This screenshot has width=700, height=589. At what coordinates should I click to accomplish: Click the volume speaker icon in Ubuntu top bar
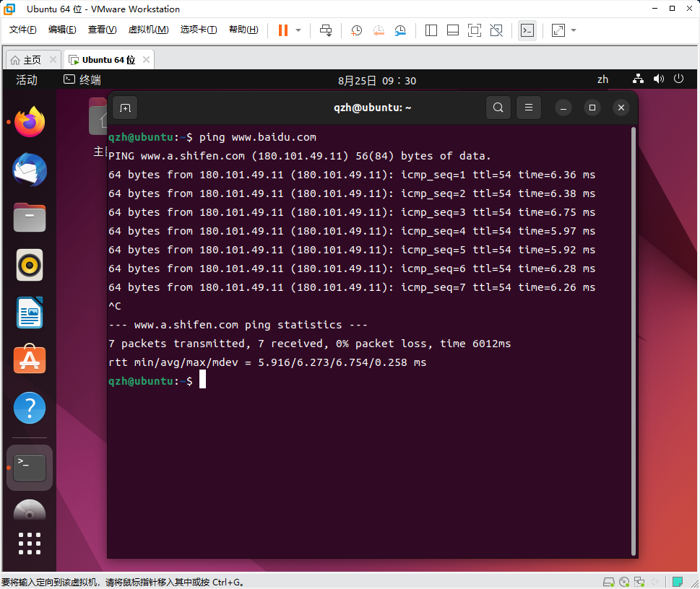pos(659,79)
